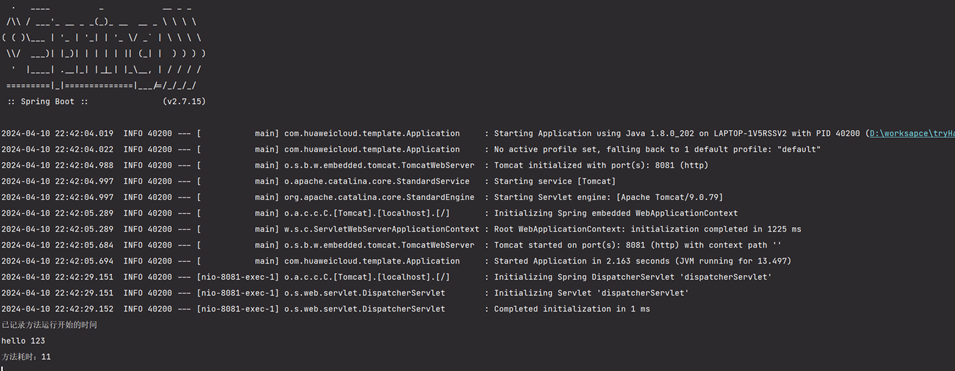The image size is (955, 371).
Task: Click 'Completed initialization in 1 ms' message
Action: (x=572, y=309)
